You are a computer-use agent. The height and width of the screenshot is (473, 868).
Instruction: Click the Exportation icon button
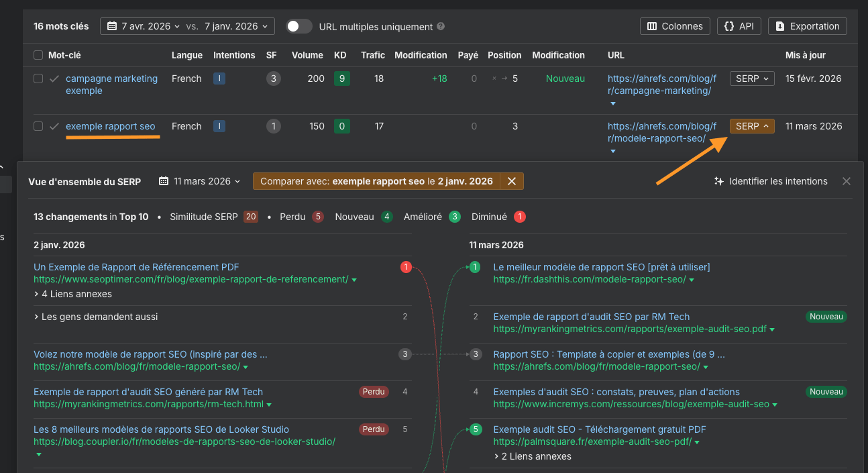pyautogui.click(x=779, y=26)
